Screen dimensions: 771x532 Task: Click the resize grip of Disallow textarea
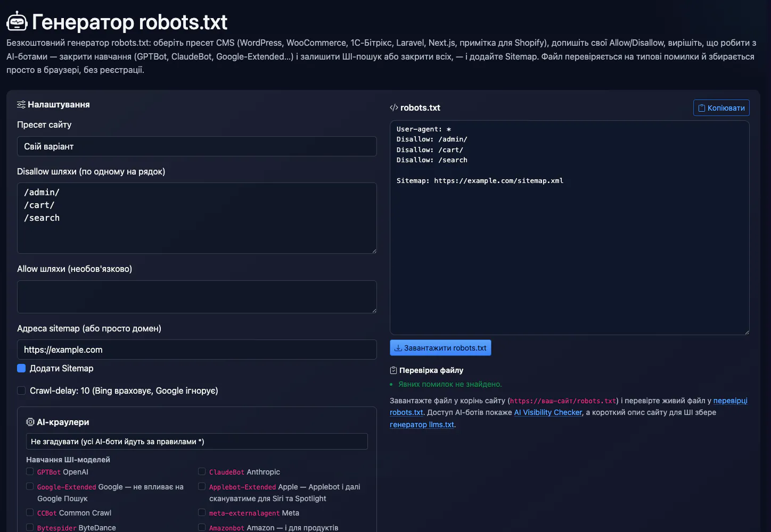[373, 250]
